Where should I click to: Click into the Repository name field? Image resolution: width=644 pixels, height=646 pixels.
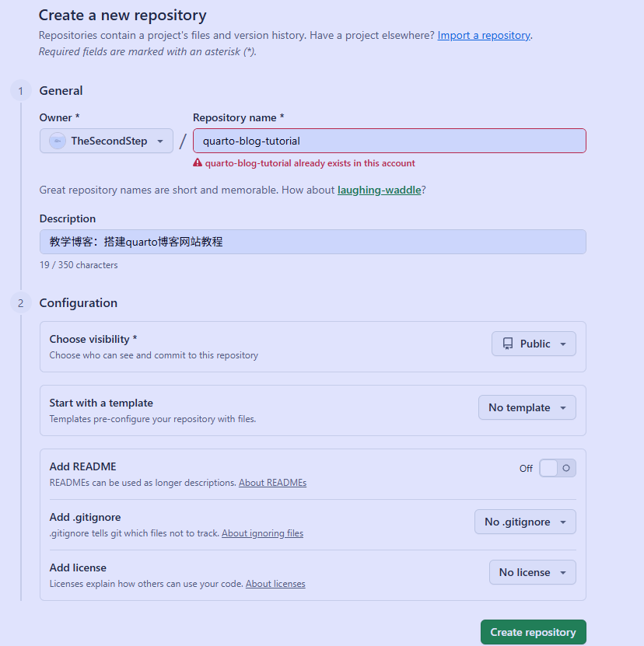pyautogui.click(x=389, y=141)
